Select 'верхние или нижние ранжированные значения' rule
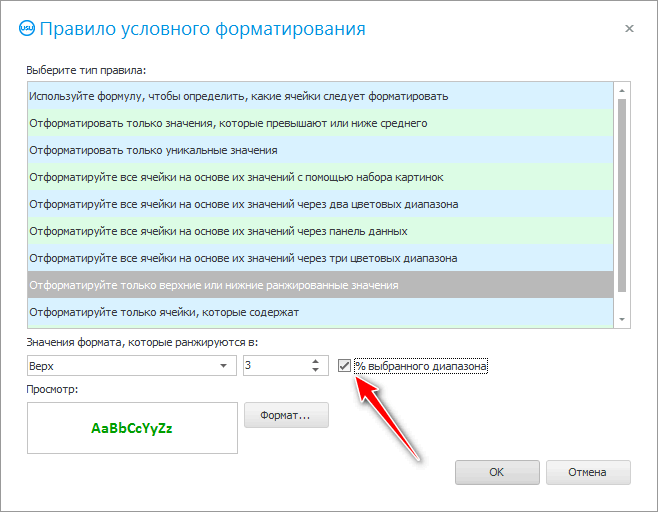 320,285
